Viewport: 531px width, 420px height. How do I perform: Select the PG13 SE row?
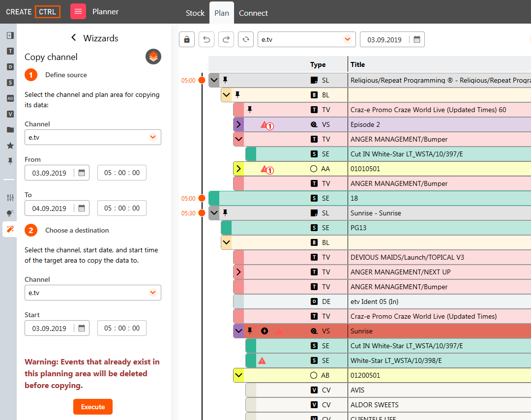coord(376,228)
